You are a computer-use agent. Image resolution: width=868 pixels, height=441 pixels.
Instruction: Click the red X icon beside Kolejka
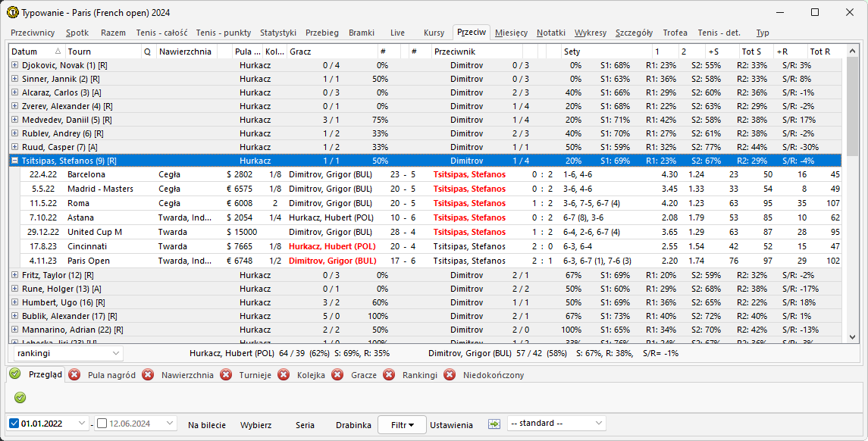pos(284,374)
